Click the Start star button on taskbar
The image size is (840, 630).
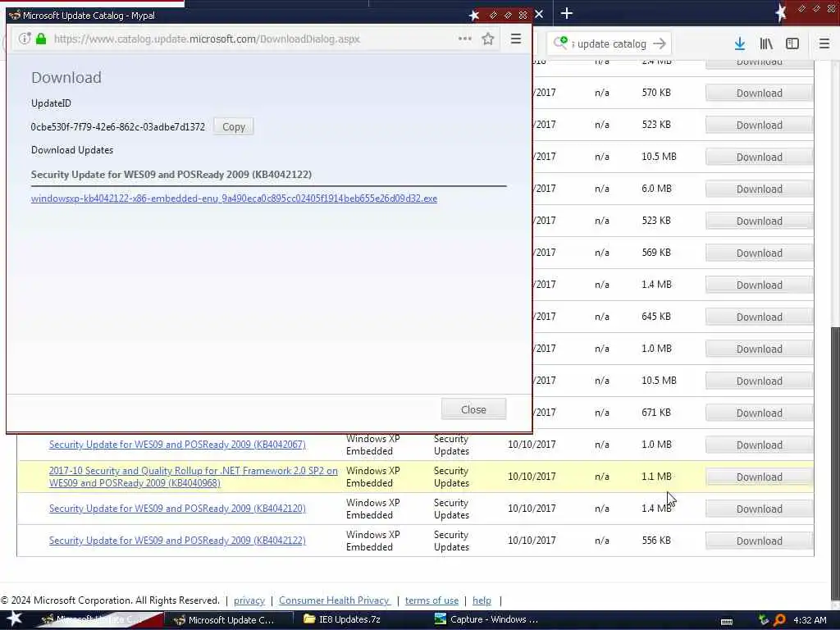point(15,619)
